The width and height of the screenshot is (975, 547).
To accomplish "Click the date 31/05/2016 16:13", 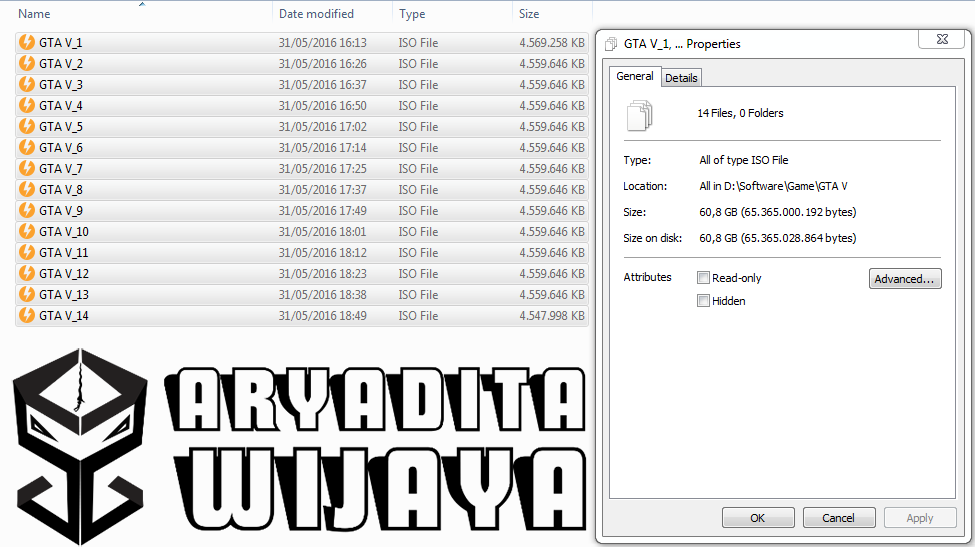I will (323, 43).
